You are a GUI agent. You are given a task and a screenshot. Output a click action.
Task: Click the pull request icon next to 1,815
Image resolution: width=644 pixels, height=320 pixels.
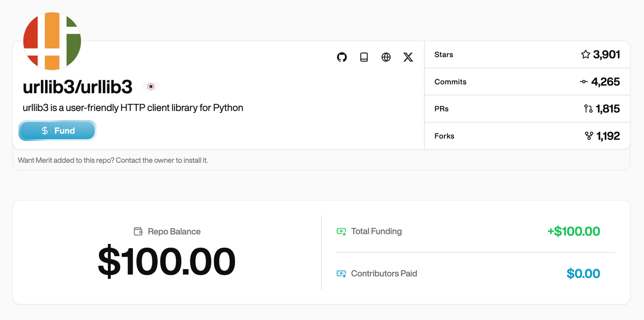click(x=589, y=109)
